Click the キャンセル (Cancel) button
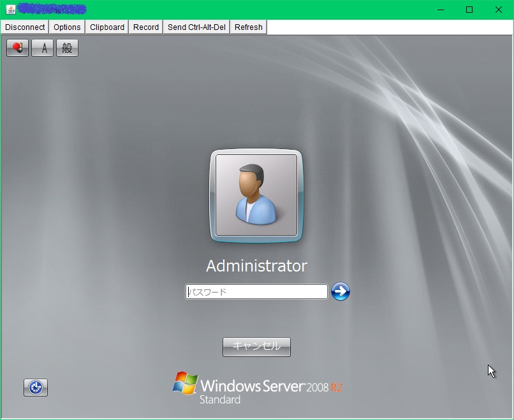514x420 pixels. (x=256, y=347)
